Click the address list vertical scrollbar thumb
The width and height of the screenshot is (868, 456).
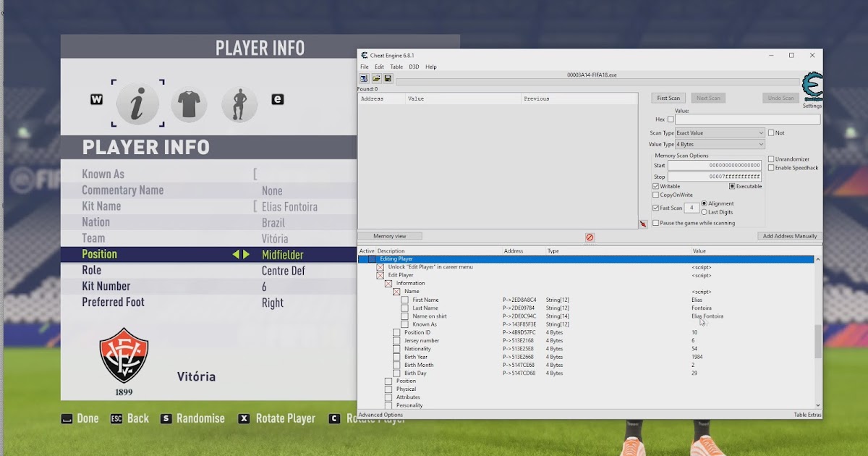[x=818, y=341]
